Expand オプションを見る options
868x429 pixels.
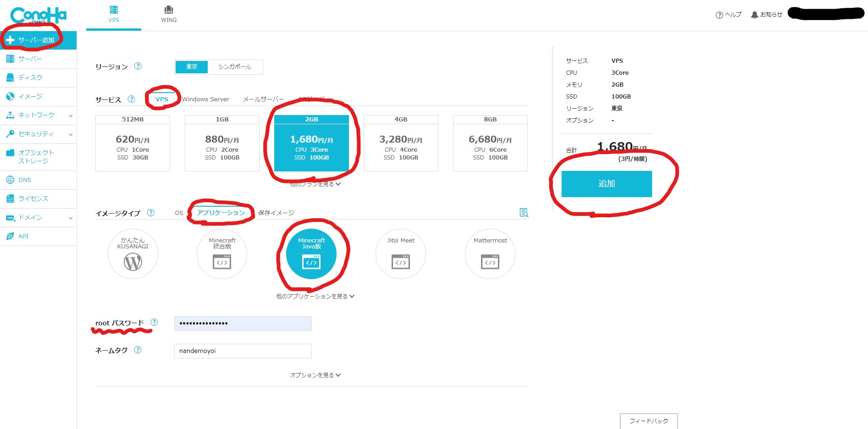point(315,375)
